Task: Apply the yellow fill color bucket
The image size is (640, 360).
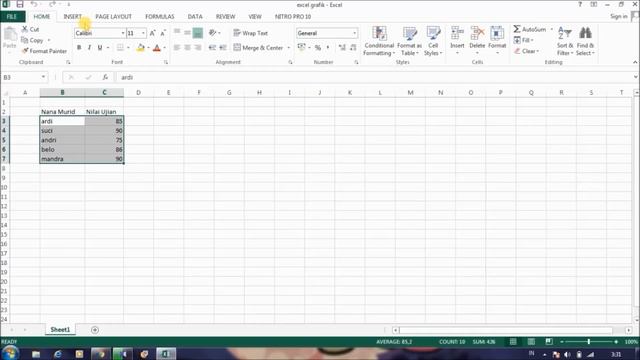Action: point(140,48)
